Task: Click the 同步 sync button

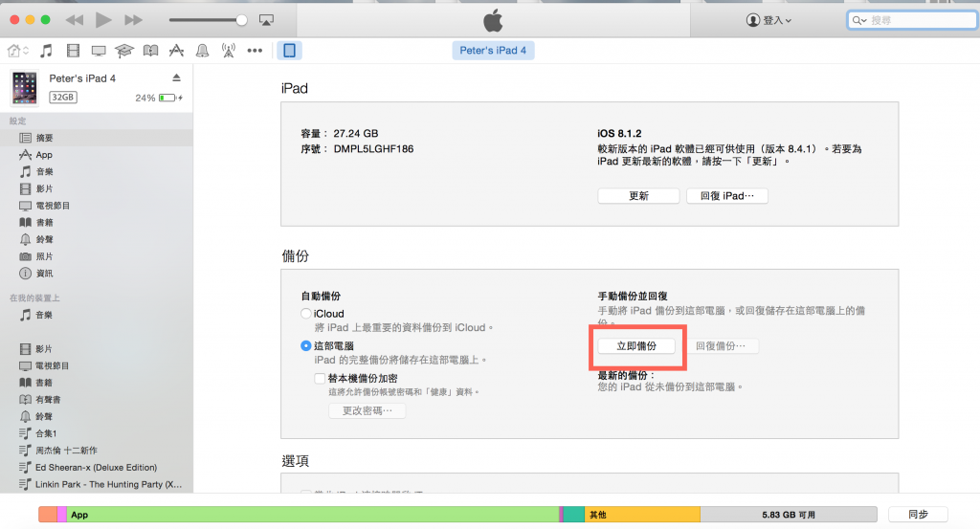Action: 918,514
